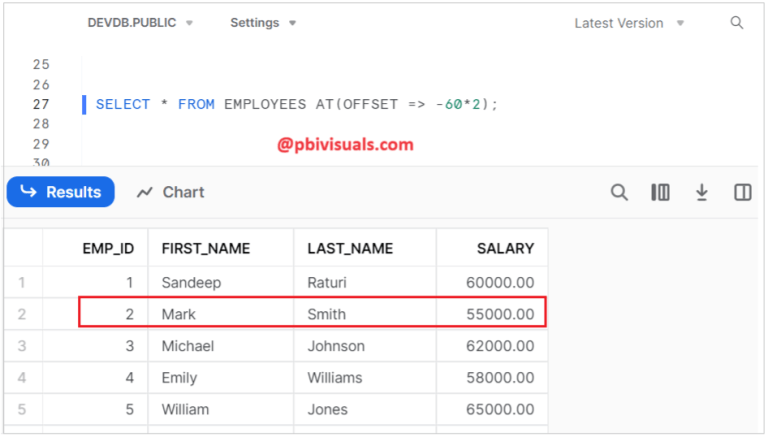Select row number 3 in the results
The height and width of the screenshot is (437, 768).
pyautogui.click(x=22, y=346)
